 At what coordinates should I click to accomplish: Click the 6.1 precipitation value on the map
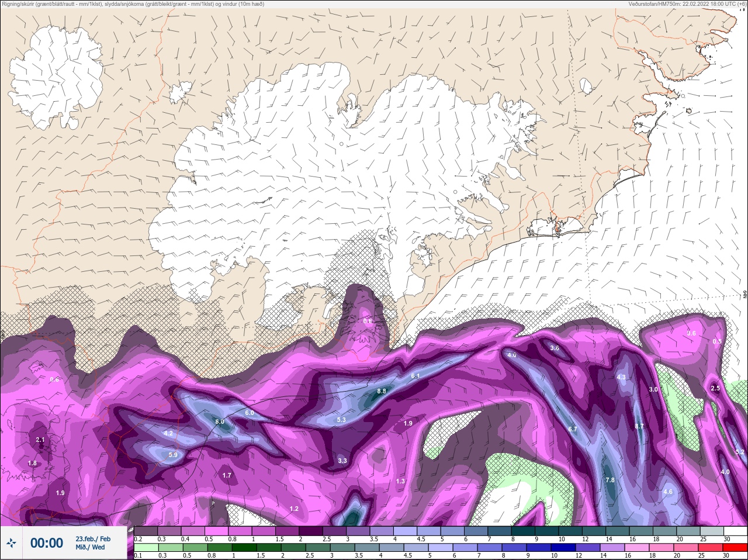pos(415,376)
